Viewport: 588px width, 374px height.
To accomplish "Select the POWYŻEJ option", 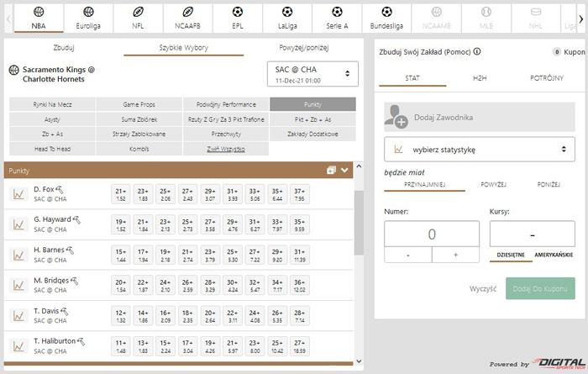I will pos(493,184).
